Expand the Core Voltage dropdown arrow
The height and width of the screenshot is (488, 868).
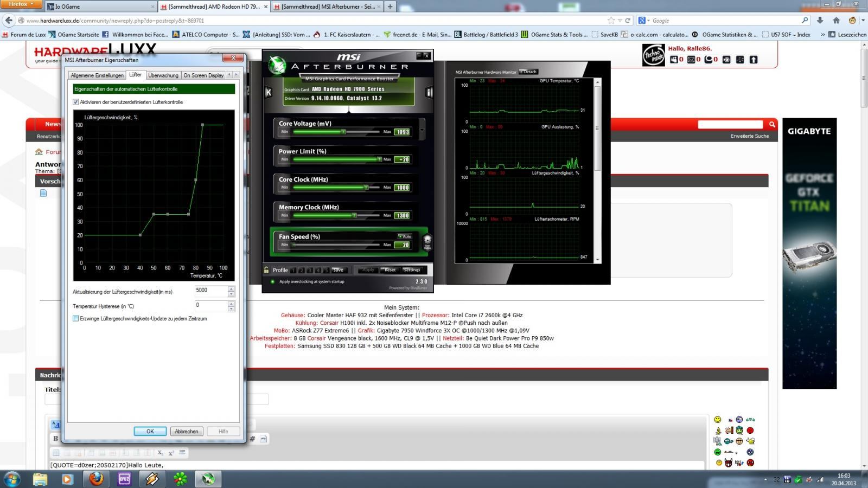(x=422, y=130)
